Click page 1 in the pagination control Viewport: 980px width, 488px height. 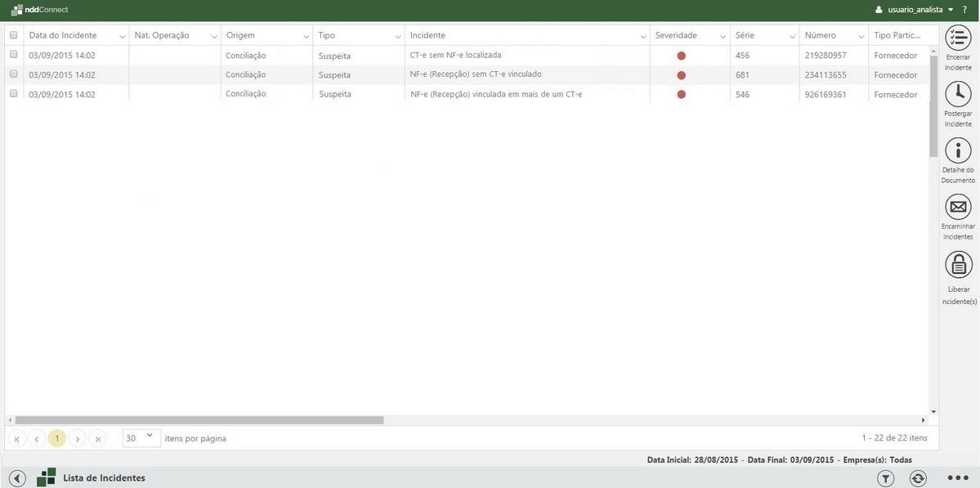coord(56,437)
